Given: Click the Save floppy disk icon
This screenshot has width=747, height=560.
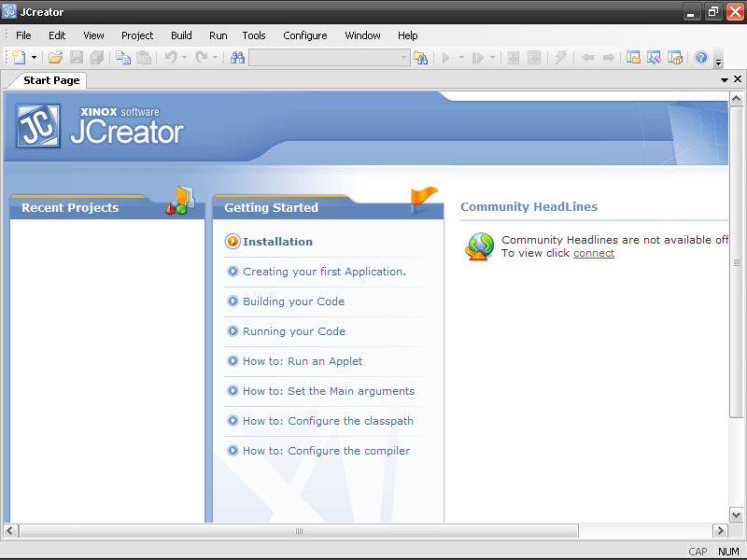Looking at the screenshot, I should [x=77, y=58].
